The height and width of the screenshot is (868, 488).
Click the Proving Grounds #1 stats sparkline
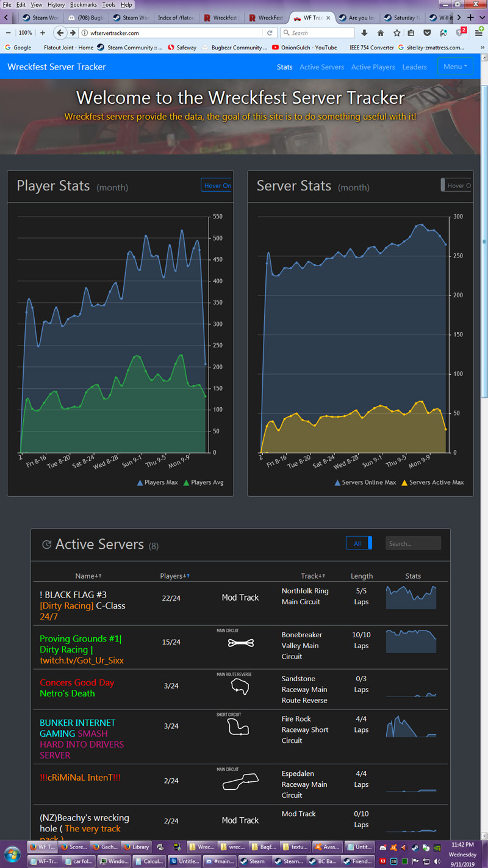tap(412, 641)
